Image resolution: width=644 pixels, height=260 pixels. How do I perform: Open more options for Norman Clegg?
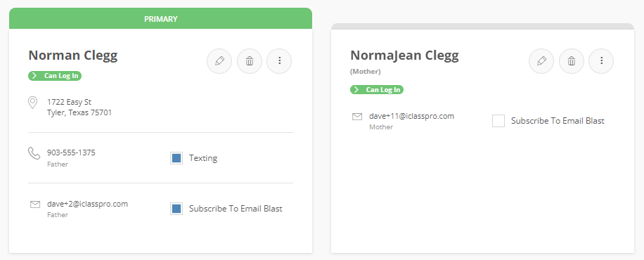click(x=279, y=61)
